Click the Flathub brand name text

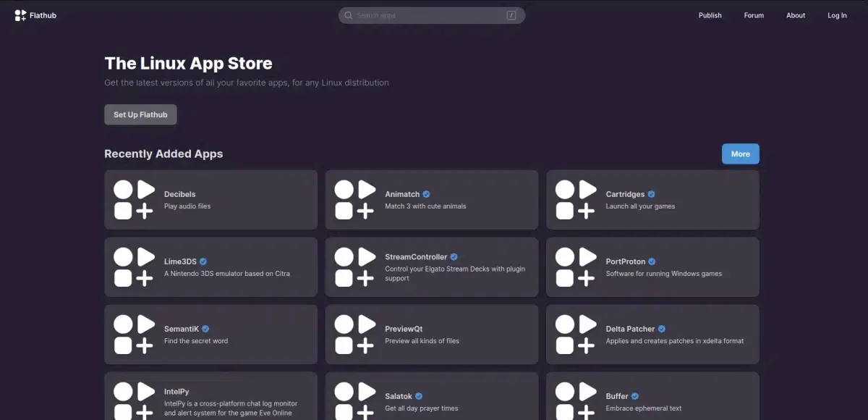coord(43,15)
